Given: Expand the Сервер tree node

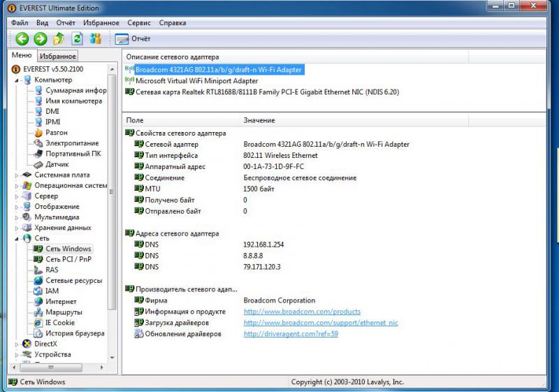Looking at the screenshot, I should tap(16, 196).
